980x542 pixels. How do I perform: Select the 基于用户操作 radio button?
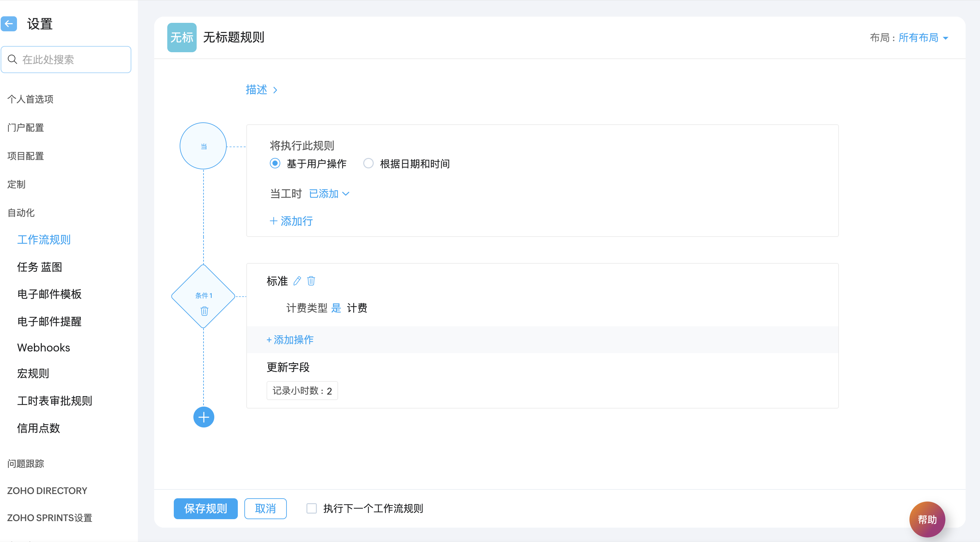pyautogui.click(x=275, y=163)
